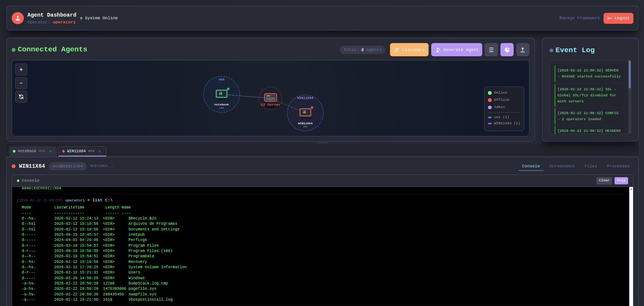Click the operator avatar icon

[x=18, y=18]
